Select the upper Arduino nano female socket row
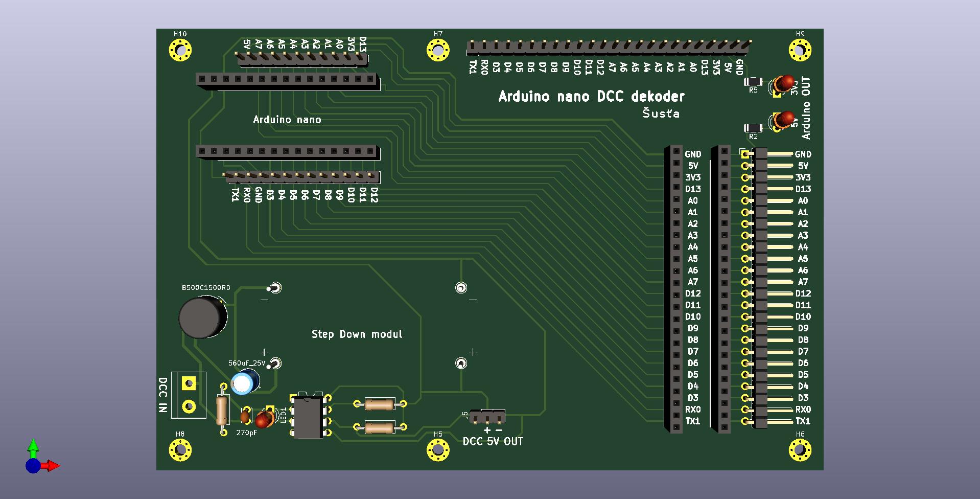 (288, 81)
